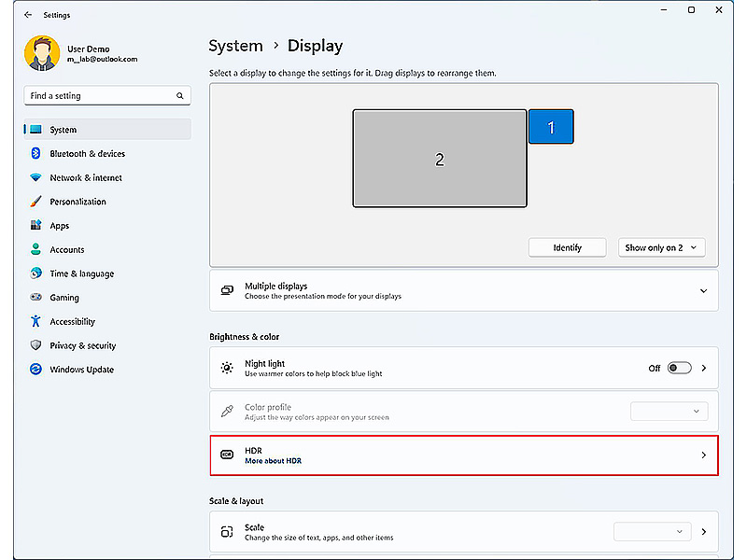The width and height of the screenshot is (747, 560).
Task: Click the back arrow in Settings title bar
Action: [28, 15]
